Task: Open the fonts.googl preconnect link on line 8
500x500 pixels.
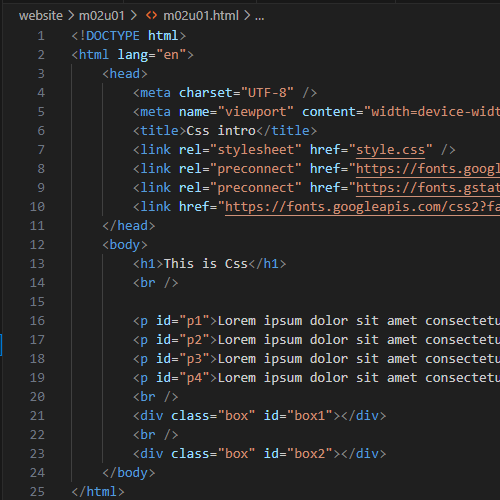Action: [428, 169]
